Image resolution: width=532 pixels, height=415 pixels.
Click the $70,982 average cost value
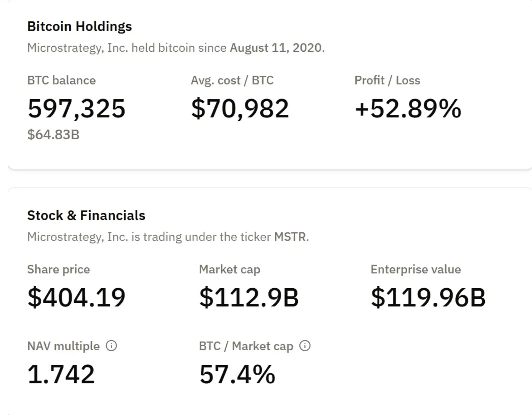(x=240, y=109)
